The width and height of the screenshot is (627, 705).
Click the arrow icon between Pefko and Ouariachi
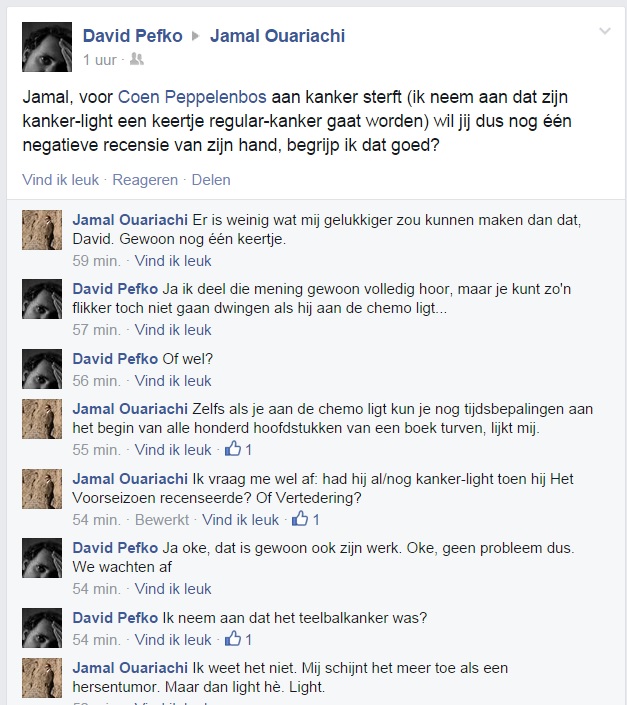coord(196,36)
